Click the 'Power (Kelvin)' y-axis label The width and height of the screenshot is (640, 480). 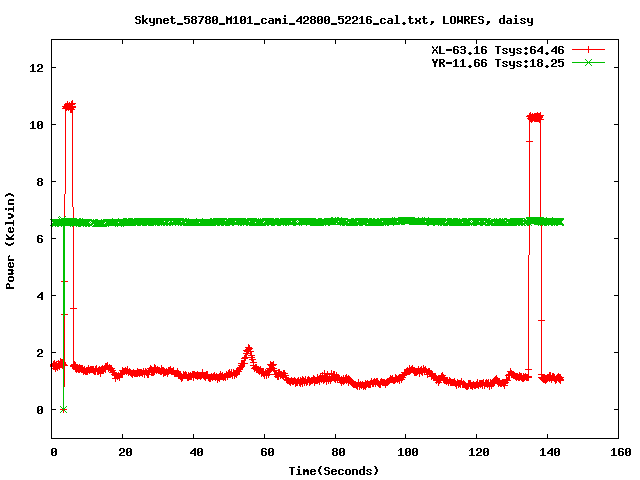coord(10,241)
